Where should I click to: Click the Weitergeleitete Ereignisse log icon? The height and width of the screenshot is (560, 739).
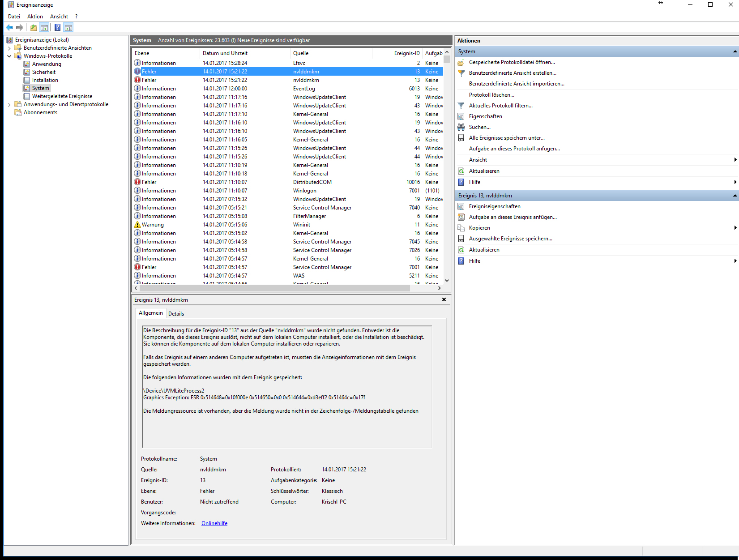click(x=26, y=96)
